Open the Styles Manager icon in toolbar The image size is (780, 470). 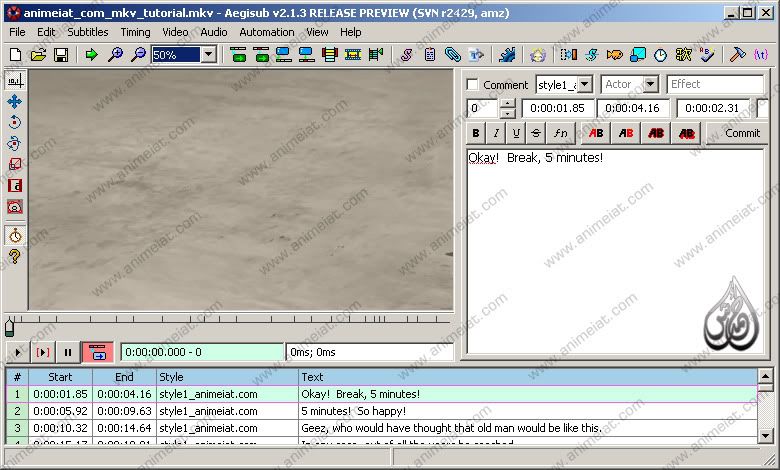[x=407, y=55]
